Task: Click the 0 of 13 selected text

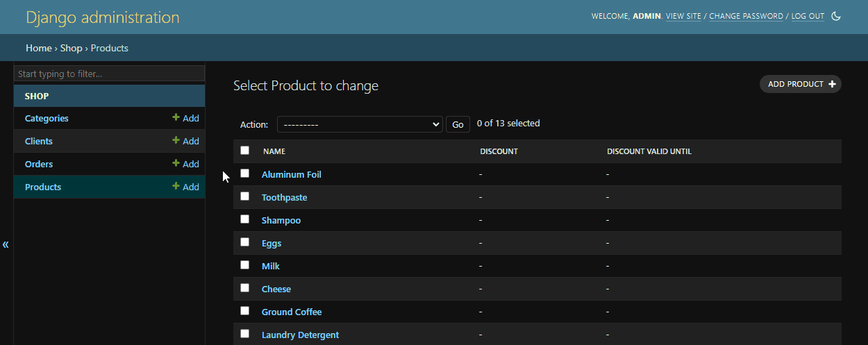Action: 508,124
